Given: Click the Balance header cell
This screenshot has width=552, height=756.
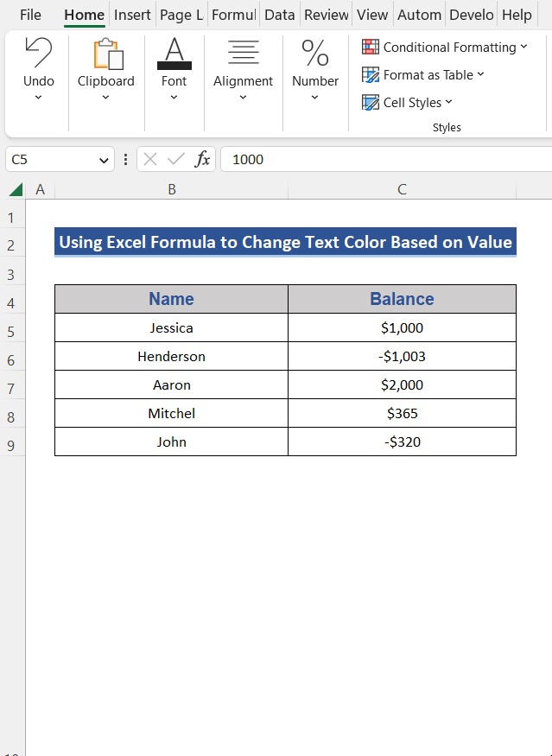Looking at the screenshot, I should coord(402,299).
